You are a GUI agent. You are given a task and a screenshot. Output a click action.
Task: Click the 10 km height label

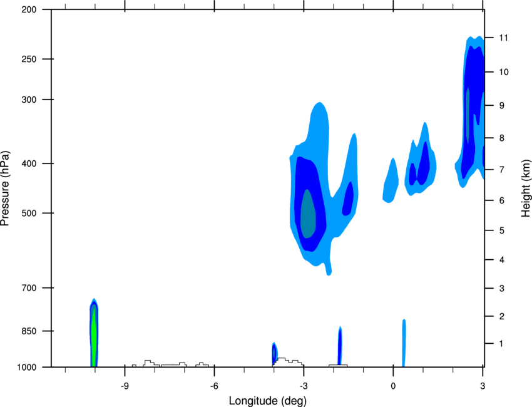(504, 72)
